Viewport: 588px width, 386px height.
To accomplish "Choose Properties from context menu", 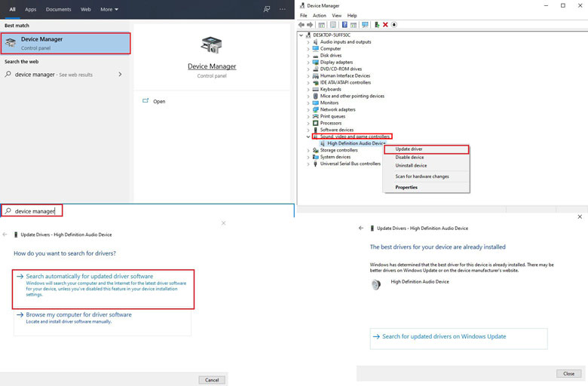I will pyautogui.click(x=427, y=187).
